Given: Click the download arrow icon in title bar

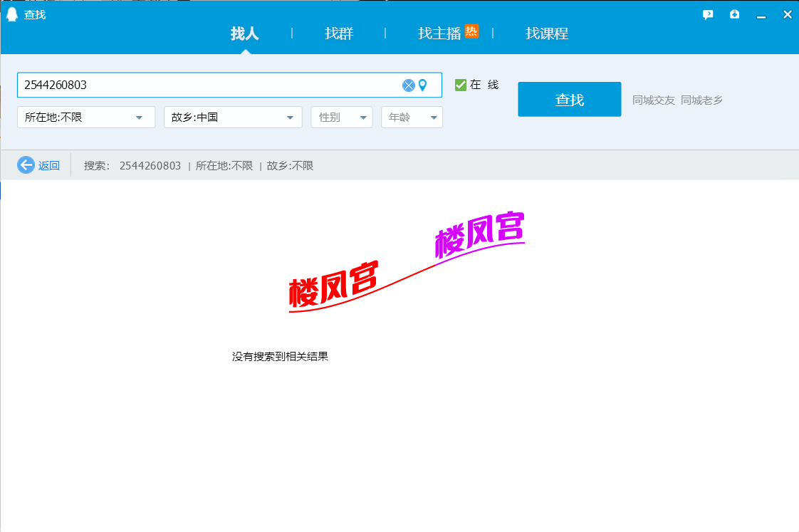Looking at the screenshot, I should (x=734, y=14).
